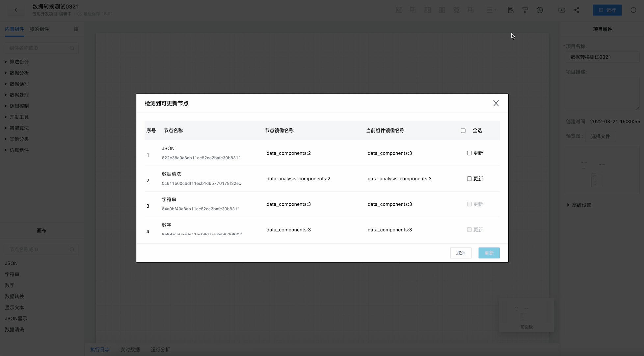Click the version history clock icon
The height and width of the screenshot is (356, 644).
click(540, 10)
